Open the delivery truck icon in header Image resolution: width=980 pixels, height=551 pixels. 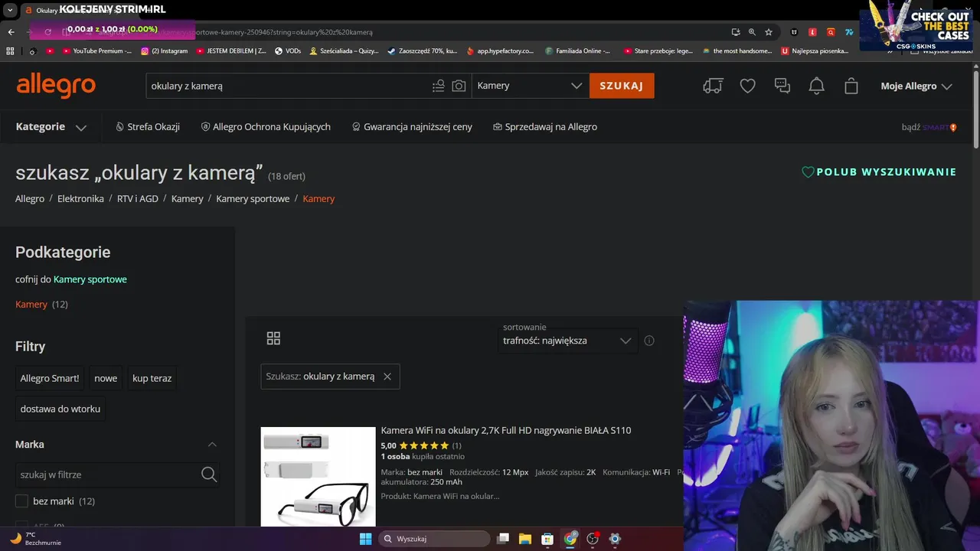click(x=713, y=86)
